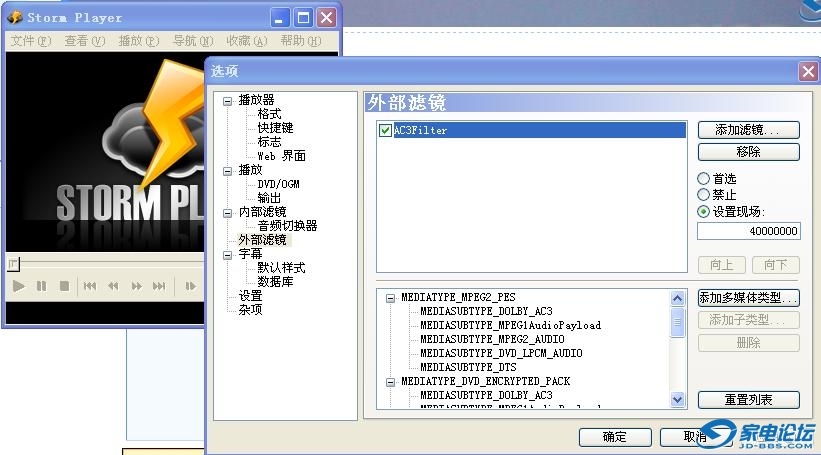Viewport: 821px width, 455px height.
Task: Open the 文件(F) menu
Action: point(31,41)
